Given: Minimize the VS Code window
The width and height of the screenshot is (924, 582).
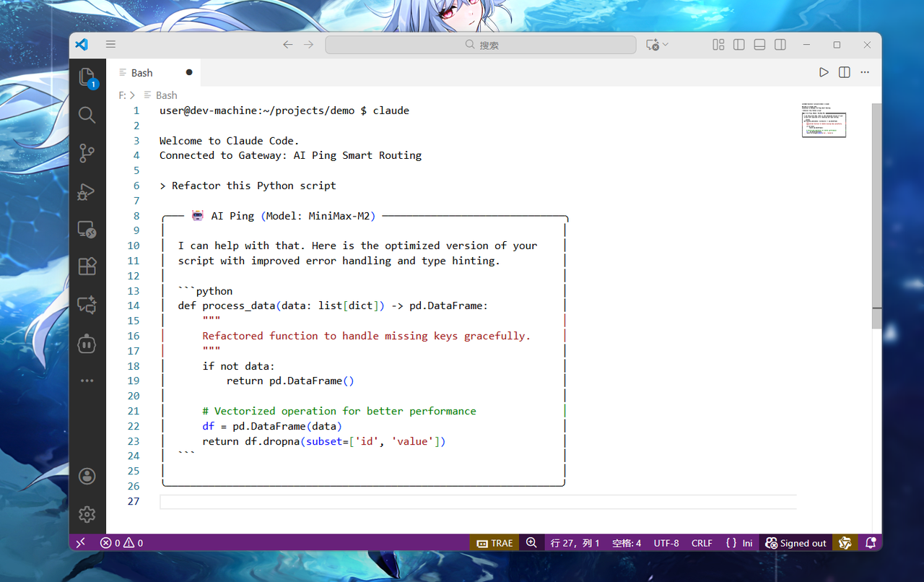Looking at the screenshot, I should pos(806,45).
